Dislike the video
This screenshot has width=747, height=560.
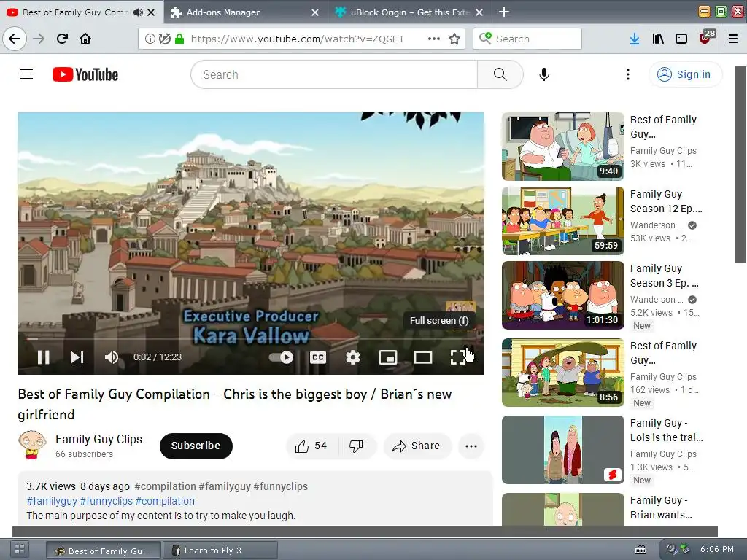[356, 446]
